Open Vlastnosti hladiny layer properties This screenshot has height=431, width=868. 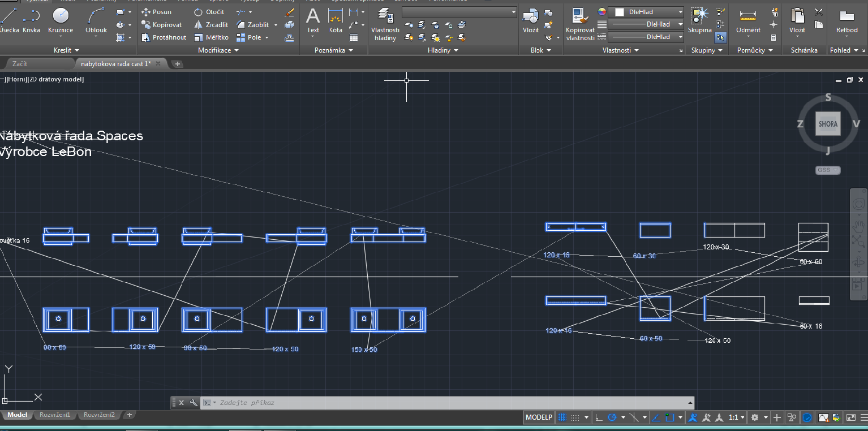tap(385, 25)
